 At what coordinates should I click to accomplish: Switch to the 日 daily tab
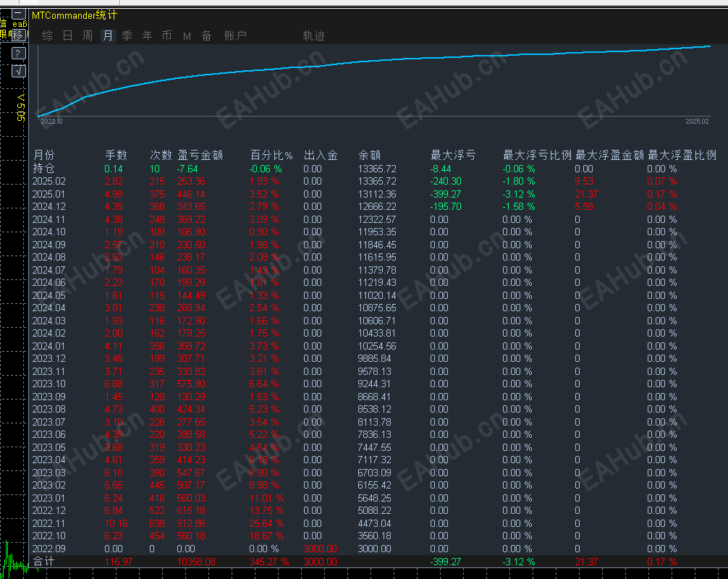coord(67,35)
